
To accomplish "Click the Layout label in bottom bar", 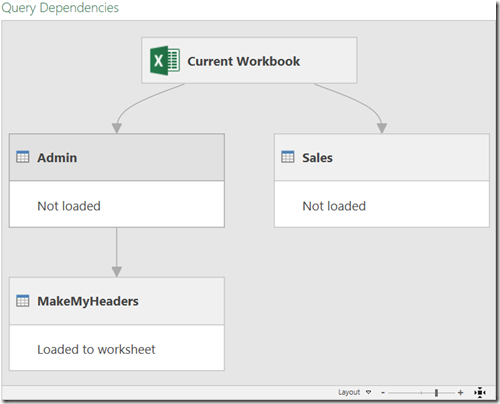I will tap(349, 392).
